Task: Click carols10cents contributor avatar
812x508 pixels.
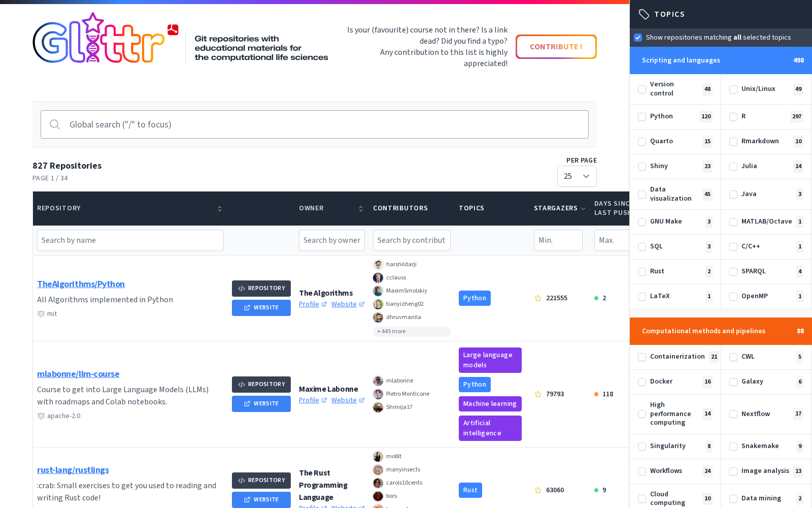Action: tap(378, 483)
